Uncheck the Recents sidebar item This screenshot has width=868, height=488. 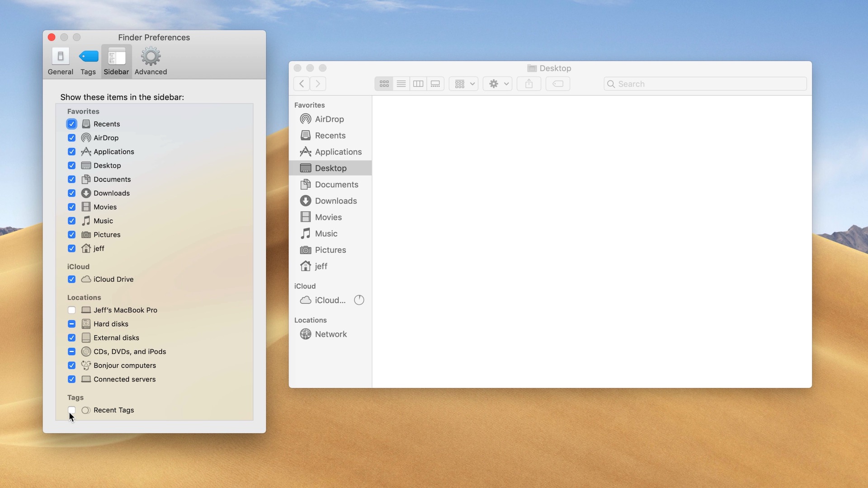[71, 124]
